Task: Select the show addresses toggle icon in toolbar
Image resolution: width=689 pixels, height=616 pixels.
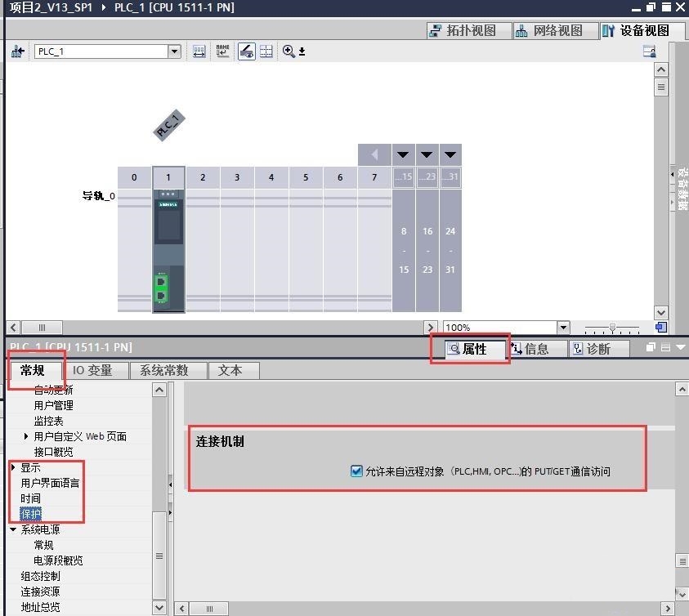Action: (246, 51)
